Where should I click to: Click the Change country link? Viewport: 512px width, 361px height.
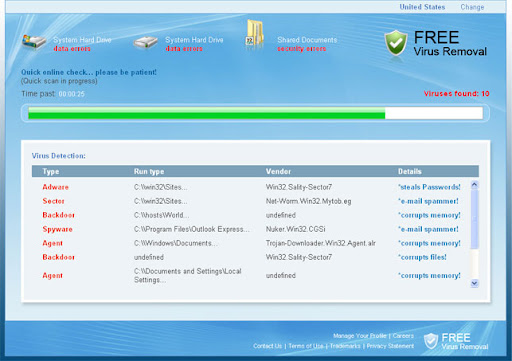pos(472,7)
